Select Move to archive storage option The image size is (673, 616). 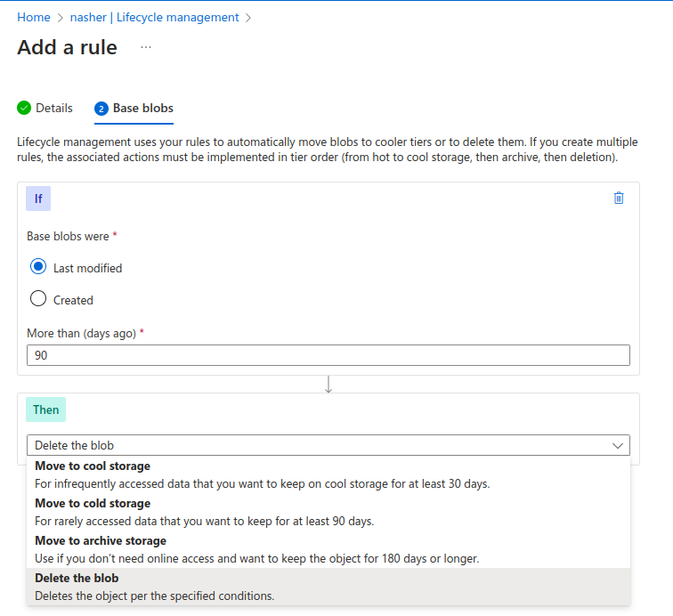[101, 540]
